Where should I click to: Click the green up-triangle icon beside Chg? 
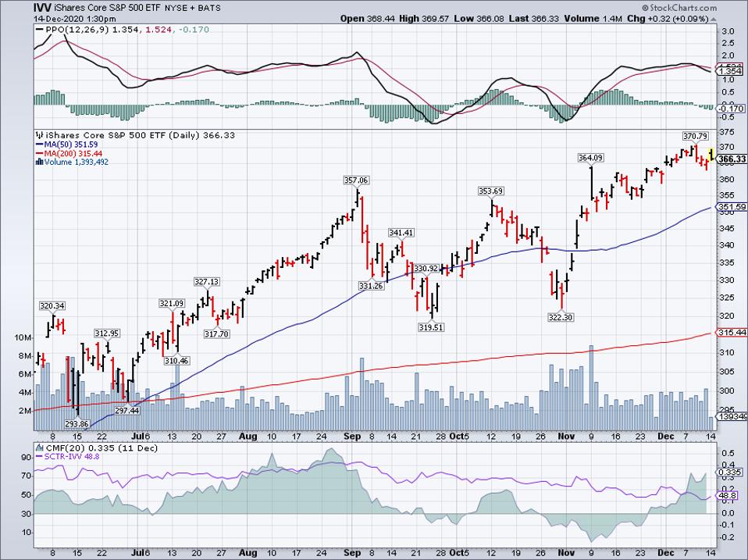click(713, 19)
